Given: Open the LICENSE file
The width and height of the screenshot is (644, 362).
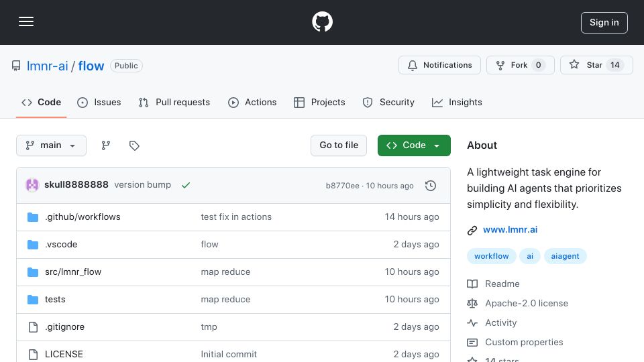Looking at the screenshot, I should 64,354.
